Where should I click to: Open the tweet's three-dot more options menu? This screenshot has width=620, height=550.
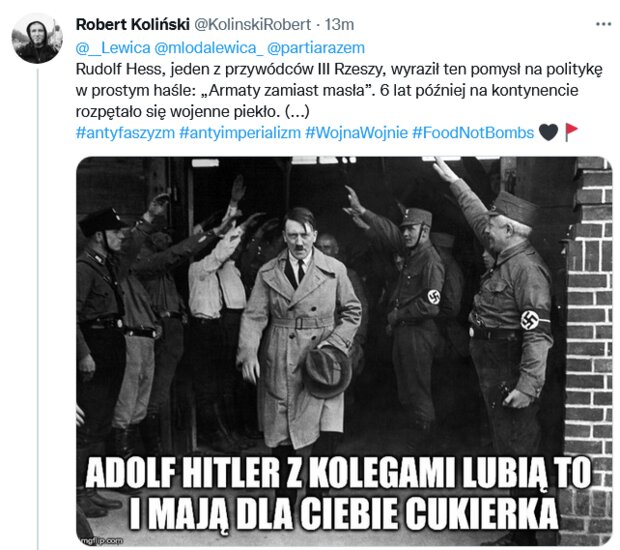point(603,25)
